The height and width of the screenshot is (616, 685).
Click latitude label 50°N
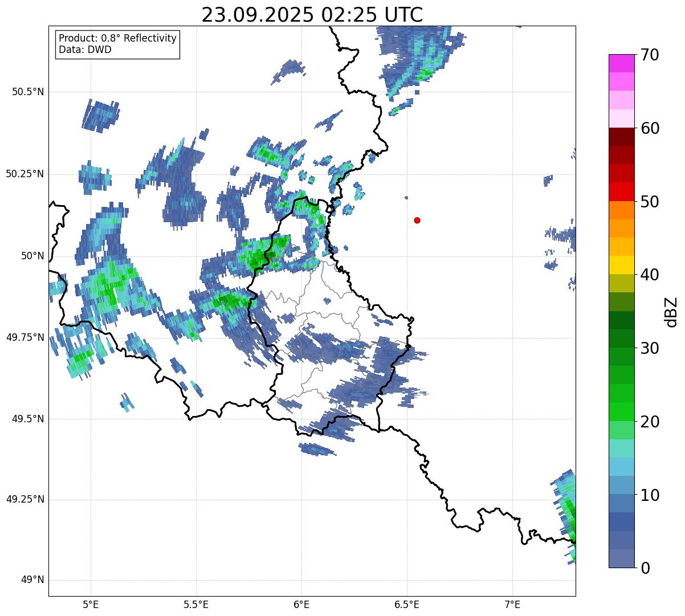click(x=32, y=256)
